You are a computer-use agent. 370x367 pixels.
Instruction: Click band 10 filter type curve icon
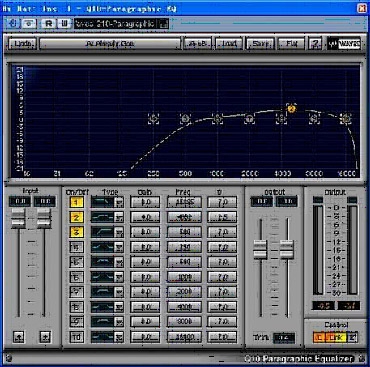102,337
